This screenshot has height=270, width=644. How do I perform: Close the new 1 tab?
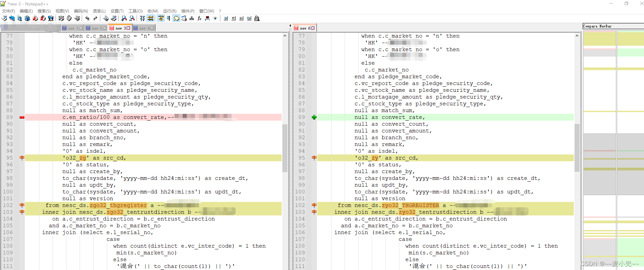point(81,28)
